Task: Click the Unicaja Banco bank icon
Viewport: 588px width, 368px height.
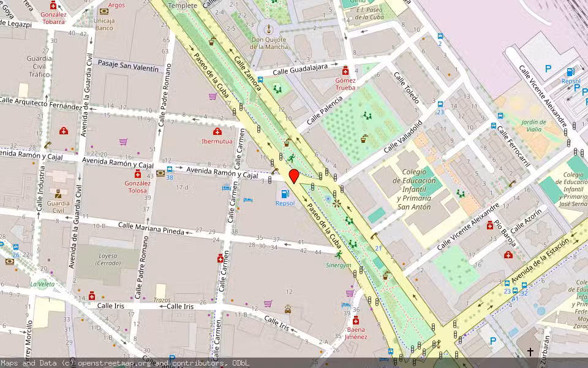Action: [104, 11]
